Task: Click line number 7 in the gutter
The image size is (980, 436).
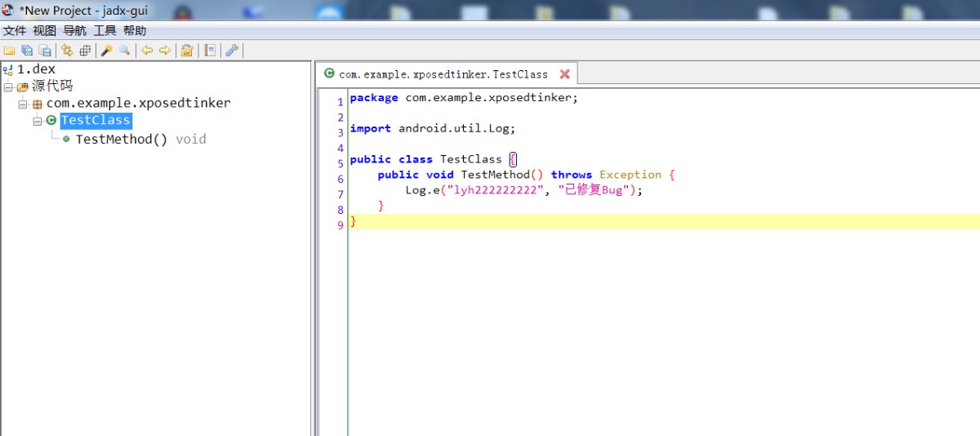Action: coord(341,195)
